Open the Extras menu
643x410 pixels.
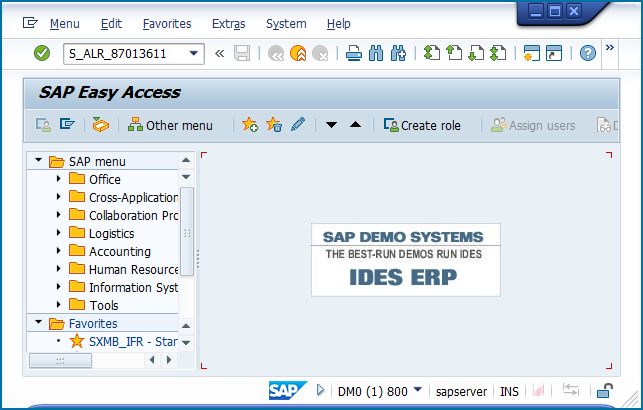(228, 23)
